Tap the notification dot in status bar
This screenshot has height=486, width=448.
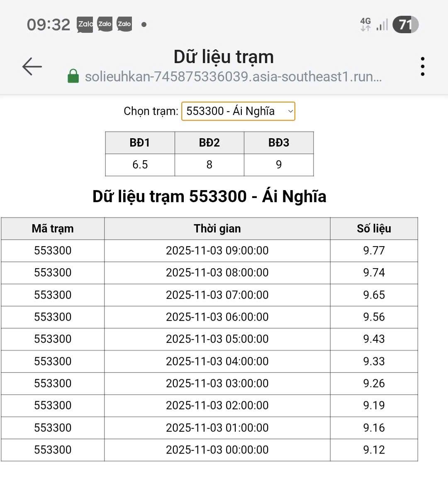tap(144, 24)
